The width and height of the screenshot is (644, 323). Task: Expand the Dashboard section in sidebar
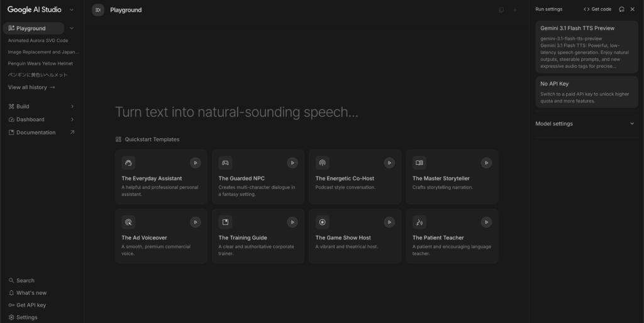[x=72, y=119]
